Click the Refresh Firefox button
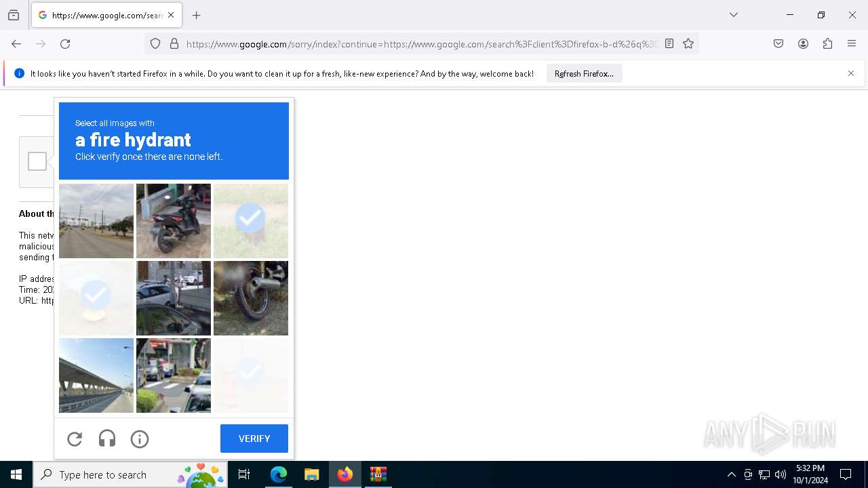 pyautogui.click(x=584, y=74)
